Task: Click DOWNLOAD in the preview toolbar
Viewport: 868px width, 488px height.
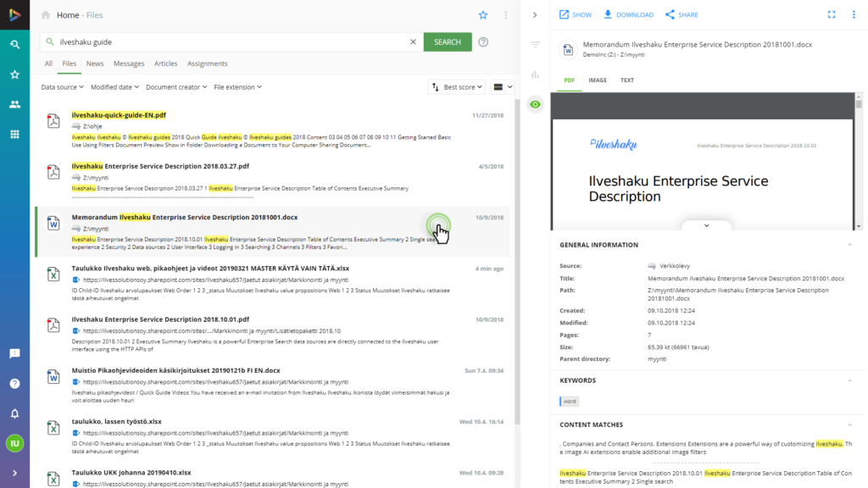Action: click(628, 15)
